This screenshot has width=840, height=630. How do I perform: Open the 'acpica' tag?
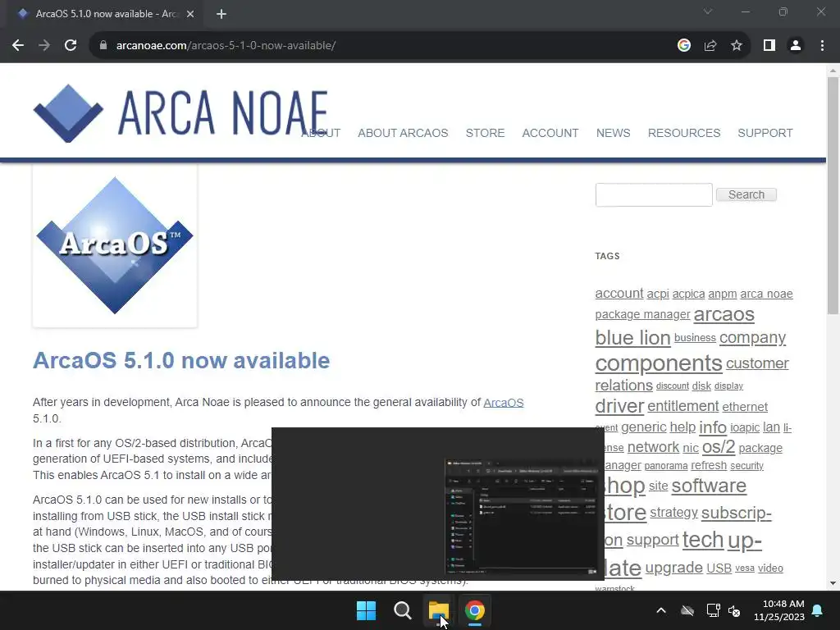point(688,294)
